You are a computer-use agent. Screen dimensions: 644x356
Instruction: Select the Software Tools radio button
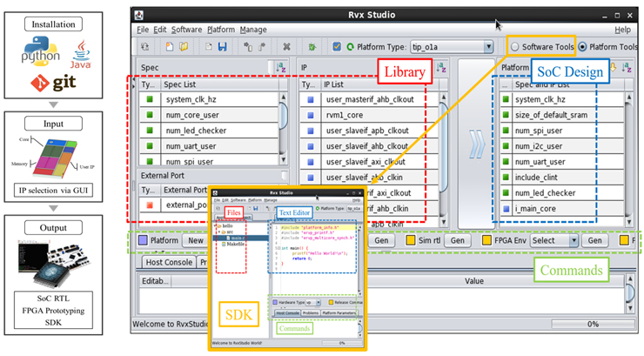(x=517, y=47)
